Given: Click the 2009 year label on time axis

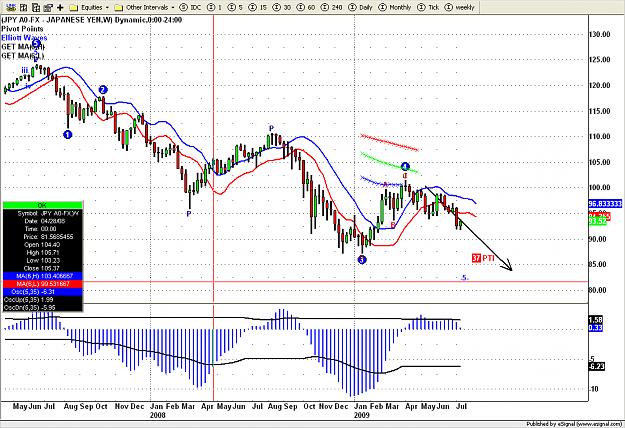Looking at the screenshot, I should coord(362,415).
